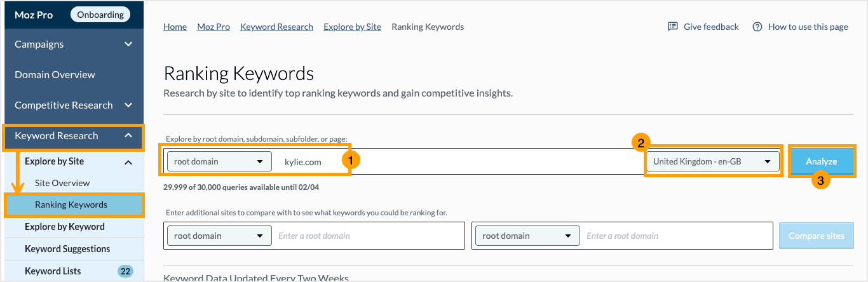Click the Keyword Research breadcrumb link
The width and height of the screenshot is (868, 282).
tap(276, 27)
